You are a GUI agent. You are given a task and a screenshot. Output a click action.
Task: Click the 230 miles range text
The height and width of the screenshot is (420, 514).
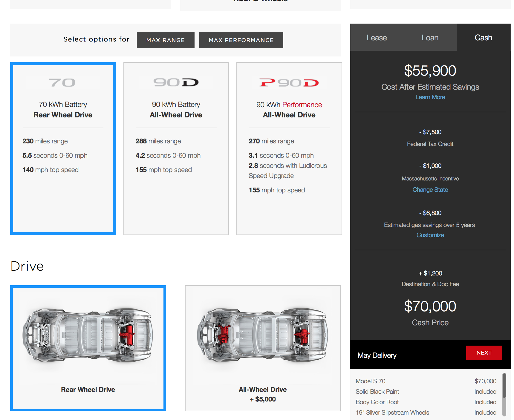click(45, 141)
